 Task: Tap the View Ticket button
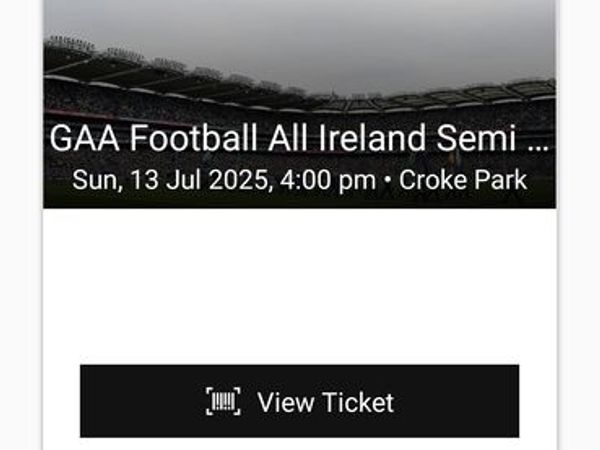coord(300,401)
